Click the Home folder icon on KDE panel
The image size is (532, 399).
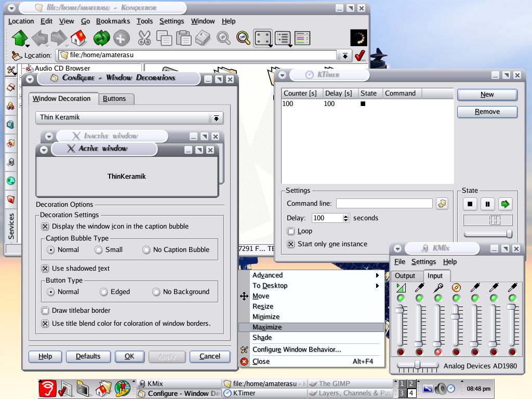click(103, 389)
